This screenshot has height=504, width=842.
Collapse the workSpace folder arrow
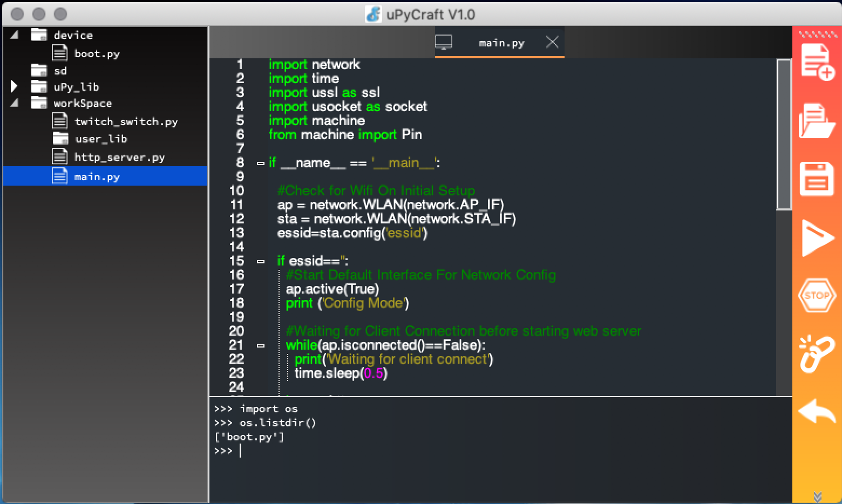point(15,103)
